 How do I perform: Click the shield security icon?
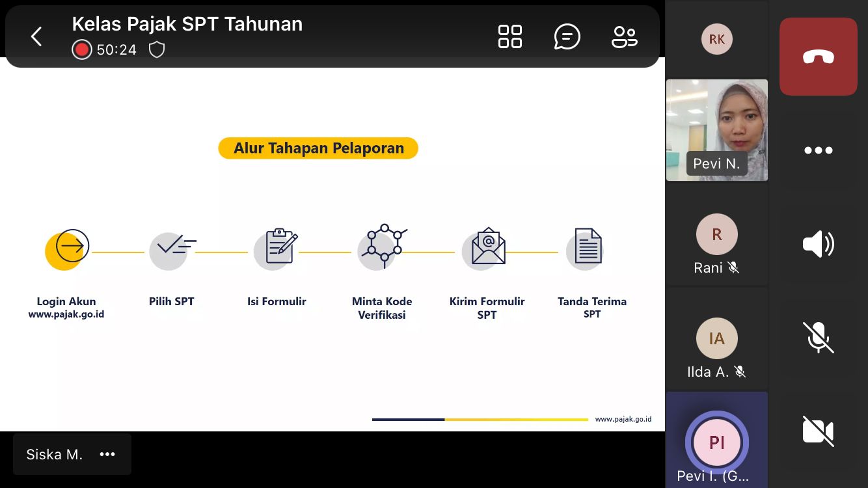(157, 50)
